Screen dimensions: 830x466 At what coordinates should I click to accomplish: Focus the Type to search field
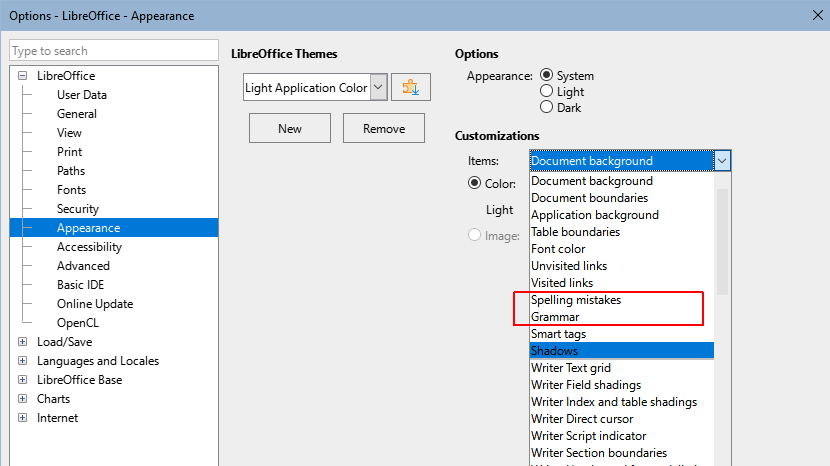pyautogui.click(x=114, y=51)
